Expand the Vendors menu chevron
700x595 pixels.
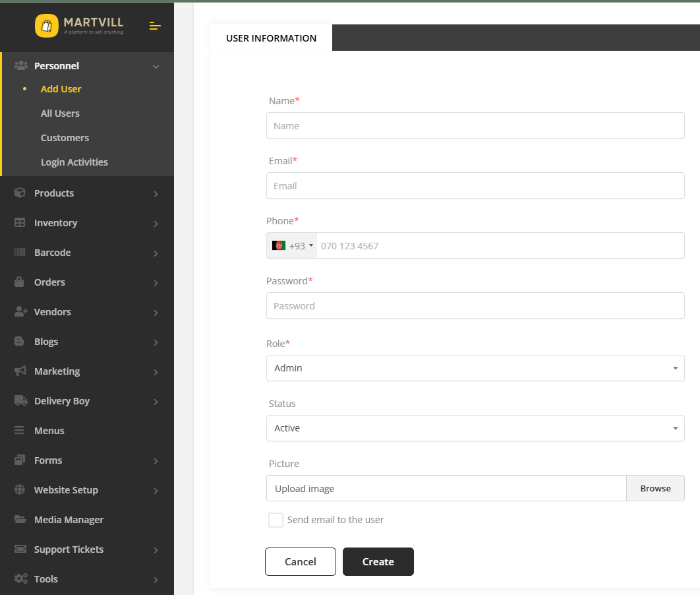[156, 313]
